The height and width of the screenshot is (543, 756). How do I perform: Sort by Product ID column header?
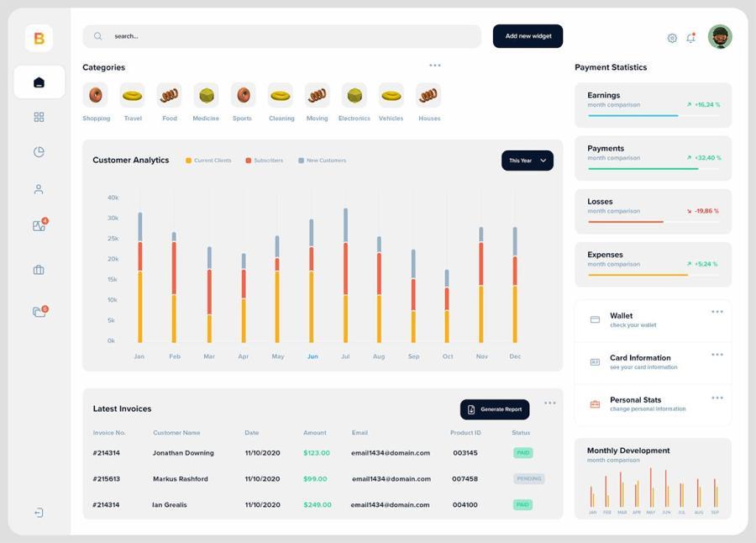[465, 433]
